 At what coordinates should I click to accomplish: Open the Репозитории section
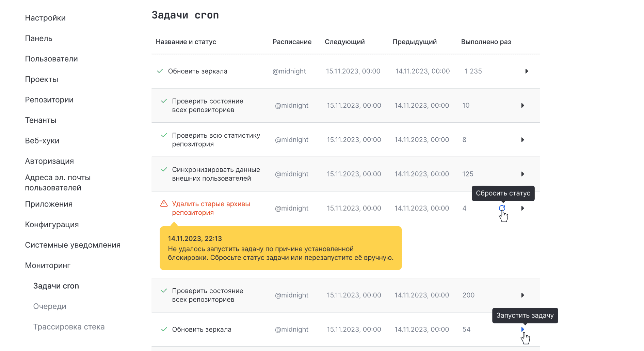tap(49, 100)
